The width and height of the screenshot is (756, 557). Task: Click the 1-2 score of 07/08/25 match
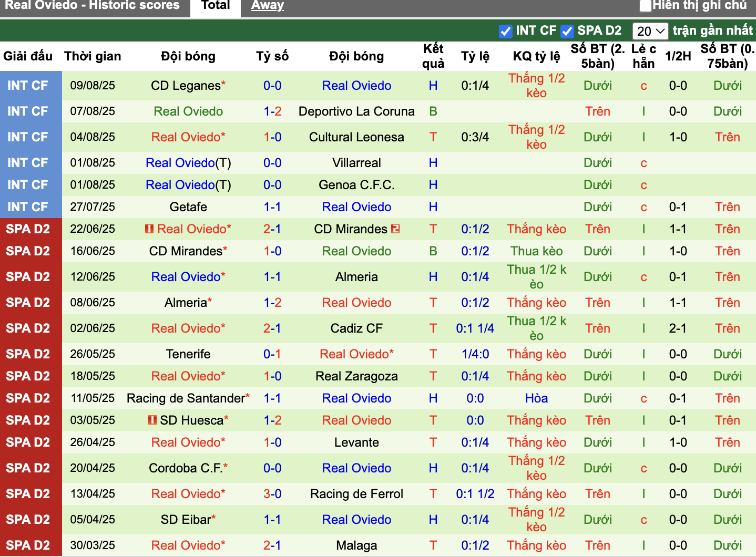(272, 111)
